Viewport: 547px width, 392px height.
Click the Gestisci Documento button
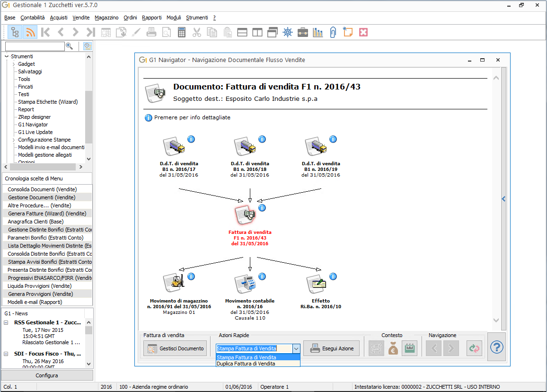(x=175, y=348)
